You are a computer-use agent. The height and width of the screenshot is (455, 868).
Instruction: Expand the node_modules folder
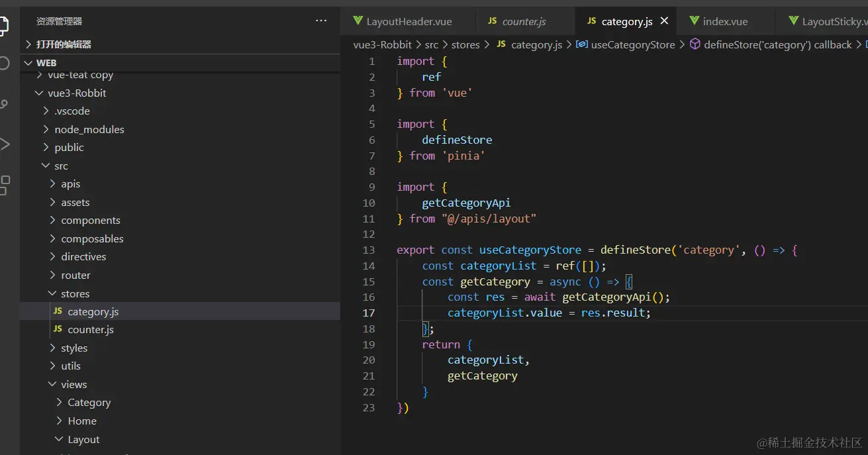coord(89,129)
